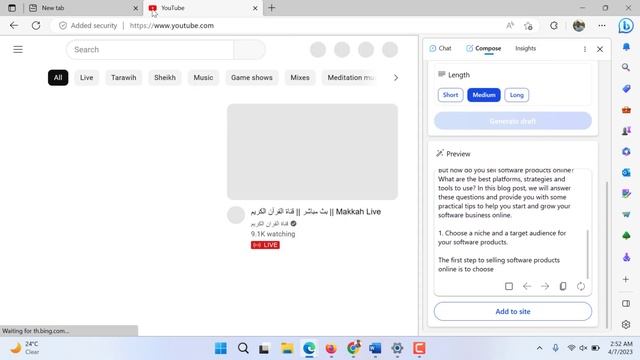Click the Added security indicator
Viewport: 640px width, 360px height.
coord(88,25)
